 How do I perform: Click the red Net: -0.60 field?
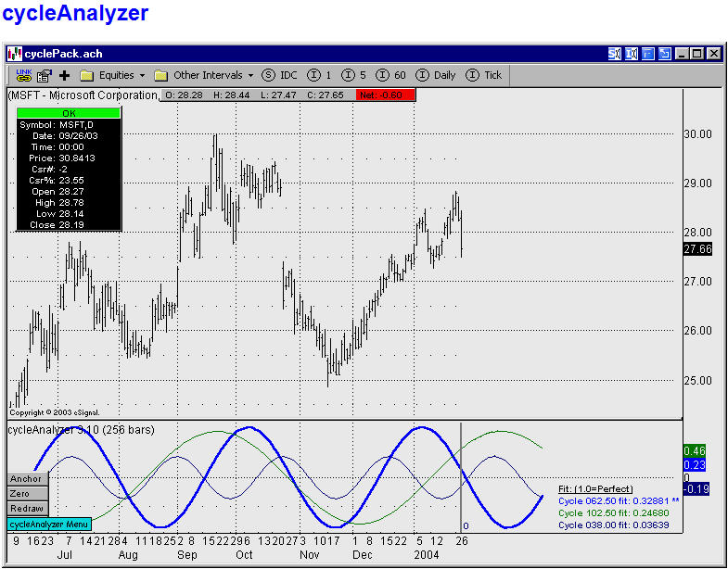386,95
